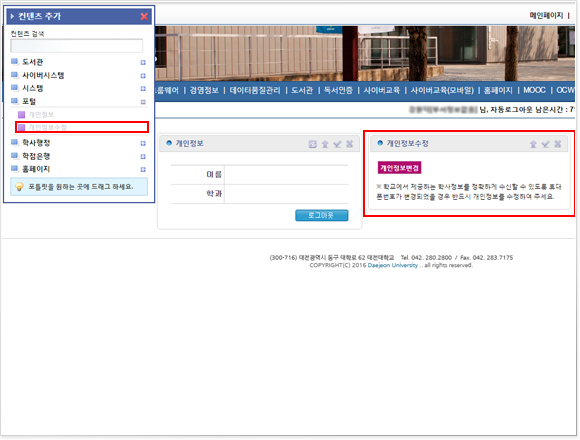Click the 컨텐츠 검색 search field
The width and height of the screenshot is (580, 440).
coord(77,46)
